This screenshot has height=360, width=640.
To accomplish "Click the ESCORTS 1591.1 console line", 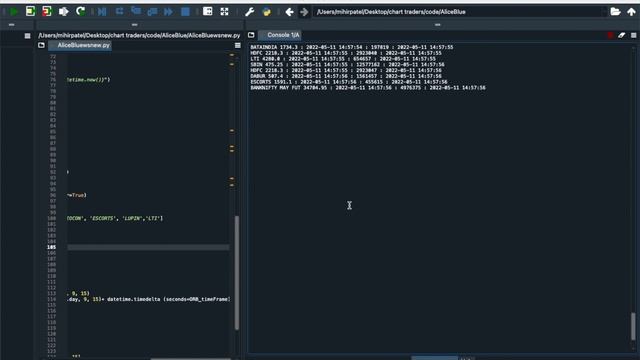I will click(x=349, y=82).
